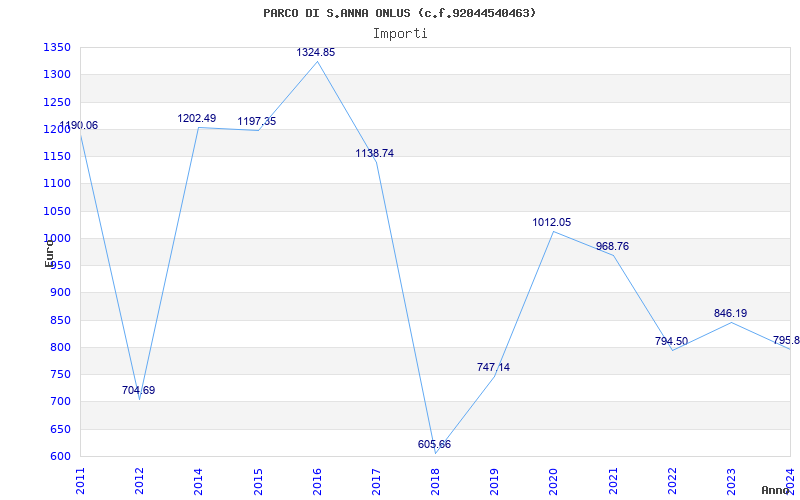Click the year 2015 axis label

pos(258,482)
